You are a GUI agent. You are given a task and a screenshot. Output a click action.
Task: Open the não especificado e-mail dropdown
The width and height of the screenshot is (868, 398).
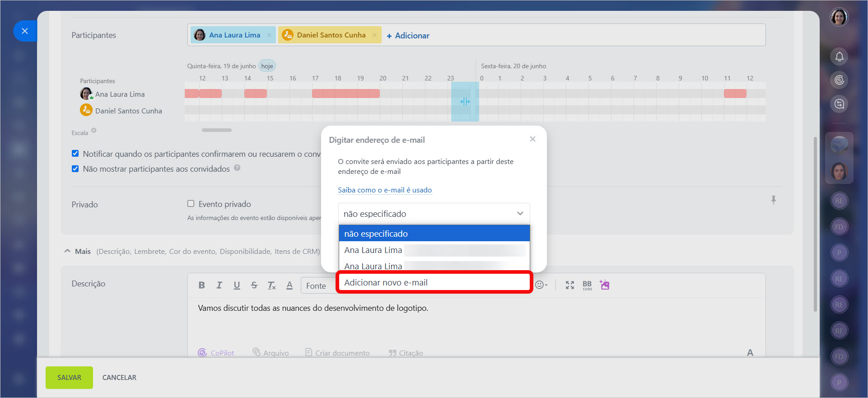point(434,214)
